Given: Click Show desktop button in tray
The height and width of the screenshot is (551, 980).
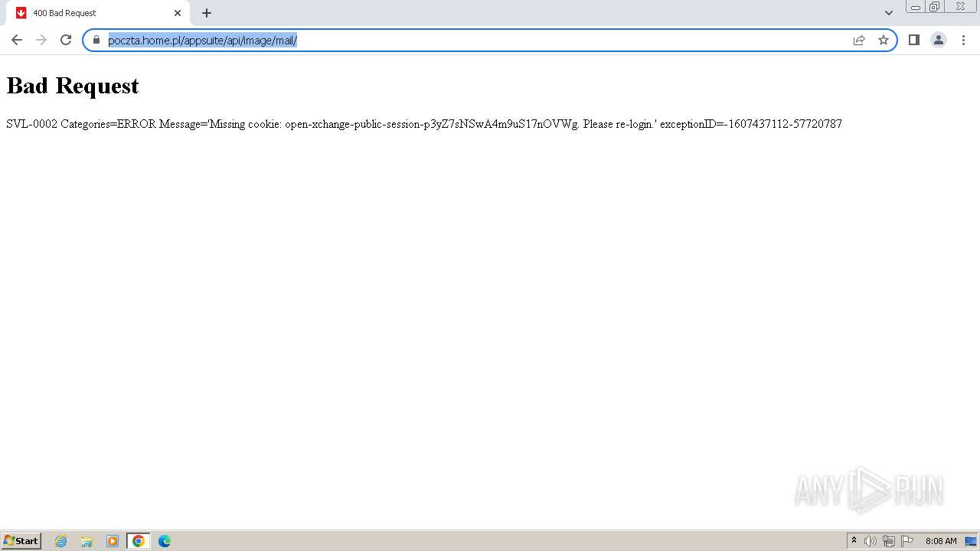Looking at the screenshot, I should 972,541.
